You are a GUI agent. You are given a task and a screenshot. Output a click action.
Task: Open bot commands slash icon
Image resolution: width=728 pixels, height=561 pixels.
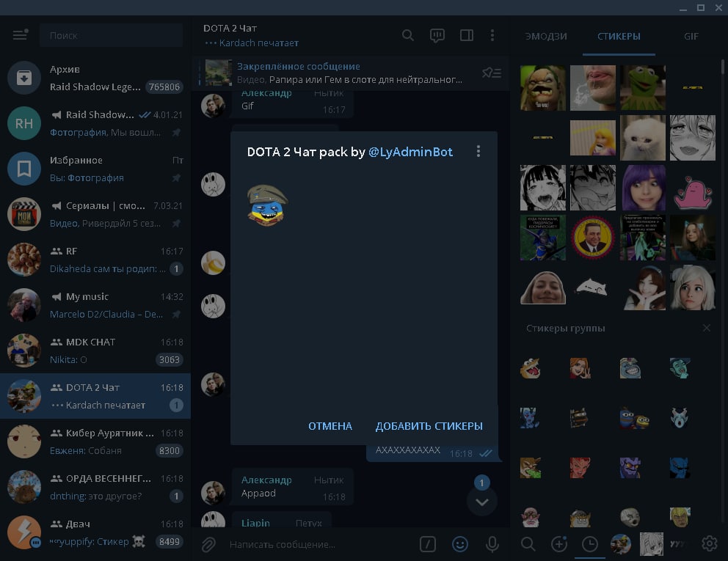(x=428, y=544)
